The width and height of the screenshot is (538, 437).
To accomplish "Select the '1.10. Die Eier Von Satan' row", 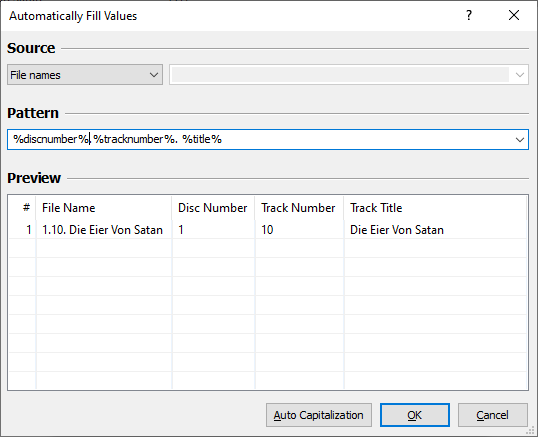I will (x=268, y=229).
